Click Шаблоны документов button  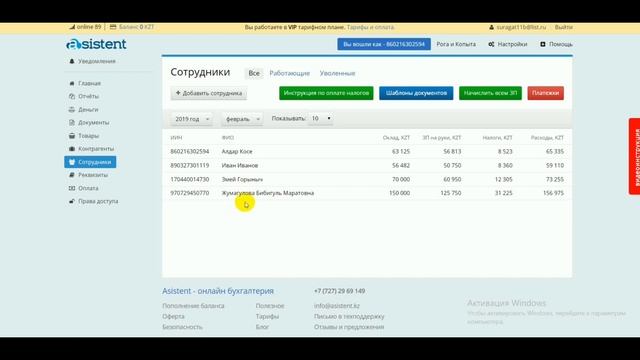[416, 93]
